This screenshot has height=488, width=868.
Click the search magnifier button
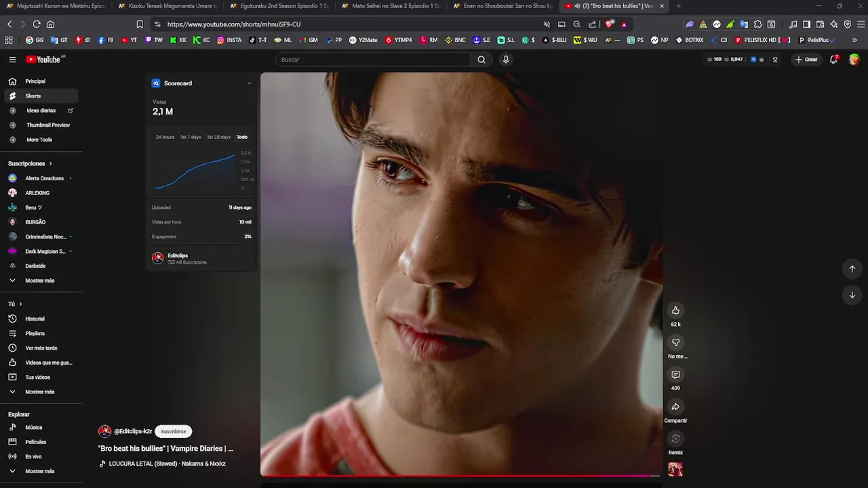tap(481, 60)
